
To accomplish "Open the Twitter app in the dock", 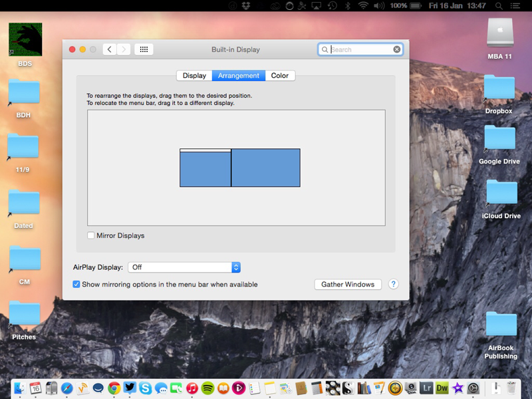I will pos(130,388).
